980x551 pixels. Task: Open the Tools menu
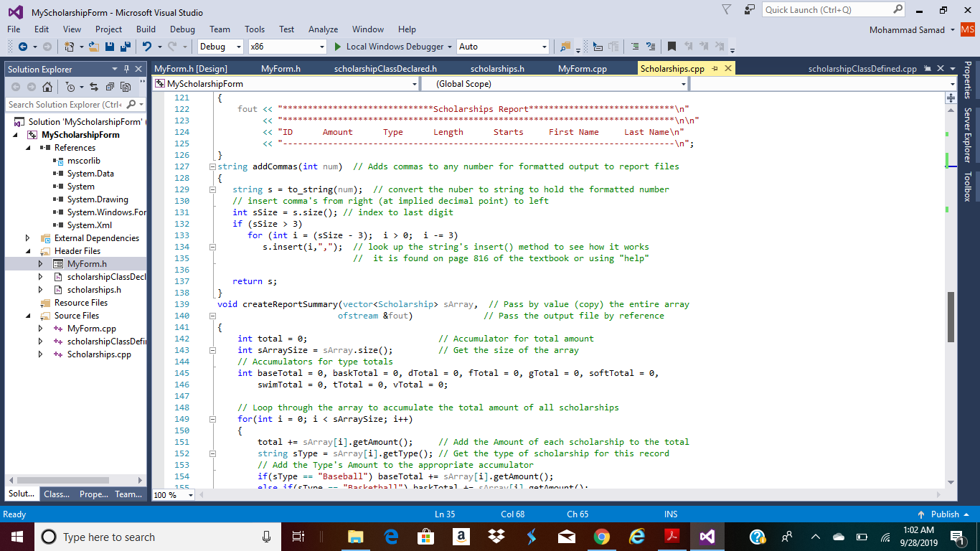255,29
